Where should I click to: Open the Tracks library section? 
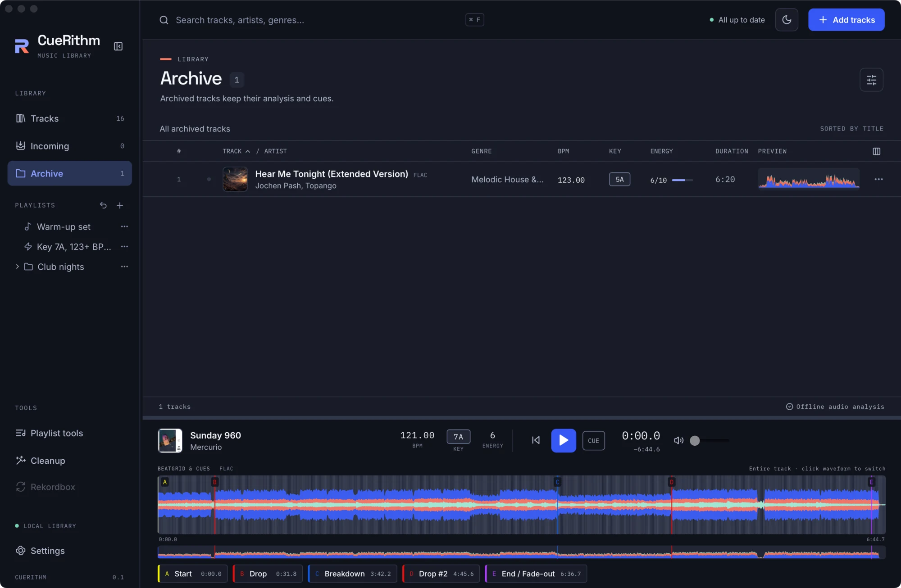tap(70, 118)
